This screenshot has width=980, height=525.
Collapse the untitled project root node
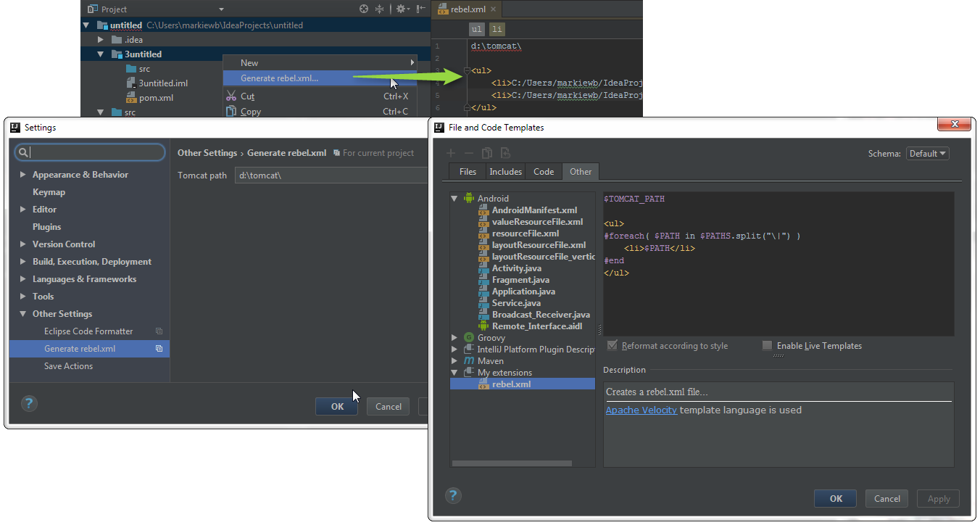coord(86,25)
